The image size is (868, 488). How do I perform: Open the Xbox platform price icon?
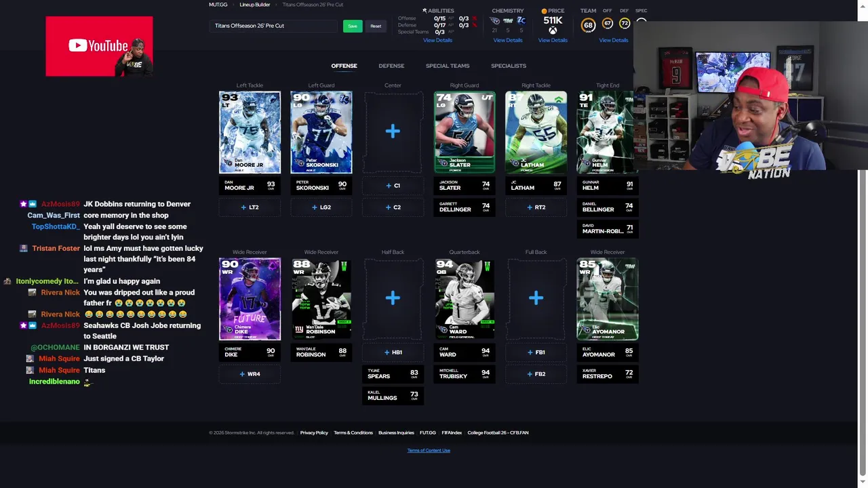pyautogui.click(x=553, y=30)
